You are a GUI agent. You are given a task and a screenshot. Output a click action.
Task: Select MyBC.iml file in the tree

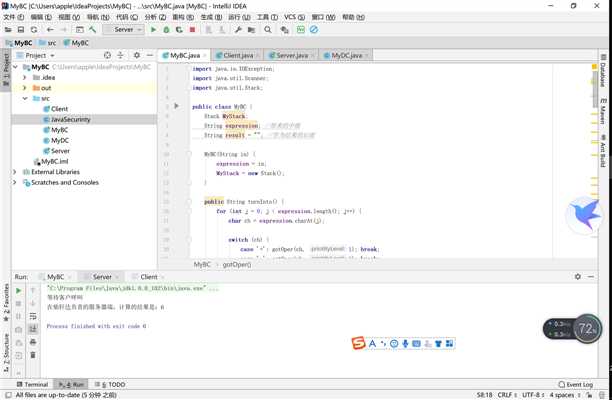pyautogui.click(x=55, y=162)
